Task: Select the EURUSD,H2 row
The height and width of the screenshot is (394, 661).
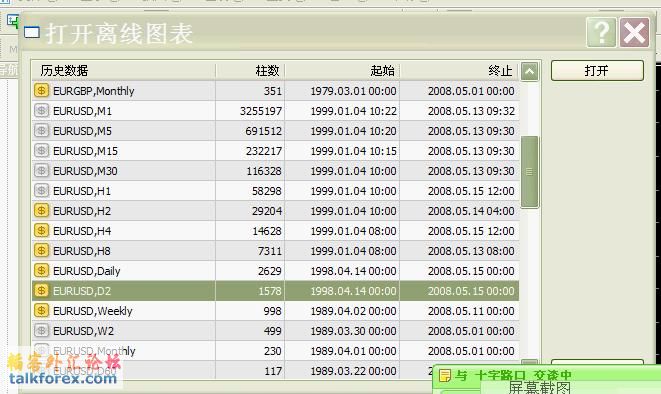Action: (276, 211)
